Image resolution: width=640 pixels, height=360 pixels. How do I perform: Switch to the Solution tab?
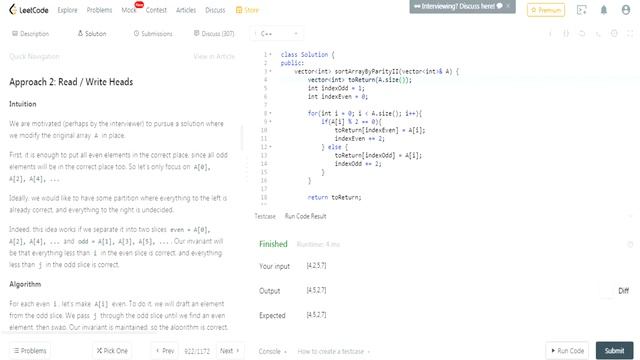pyautogui.click(x=92, y=33)
